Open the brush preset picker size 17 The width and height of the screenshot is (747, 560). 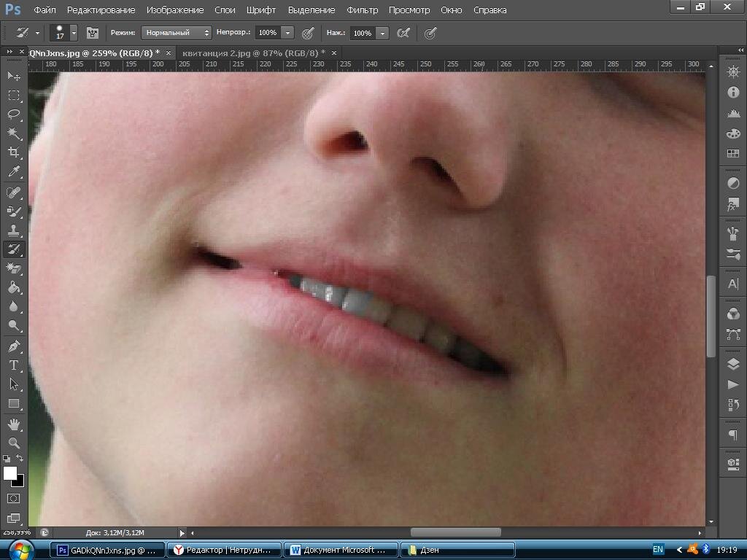(63, 33)
